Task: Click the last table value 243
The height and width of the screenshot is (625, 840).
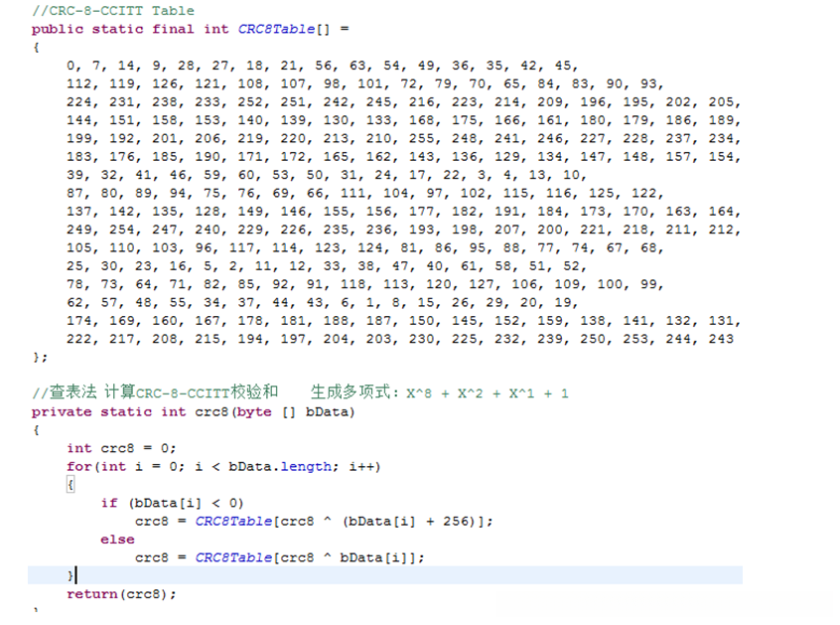Action: tap(721, 339)
